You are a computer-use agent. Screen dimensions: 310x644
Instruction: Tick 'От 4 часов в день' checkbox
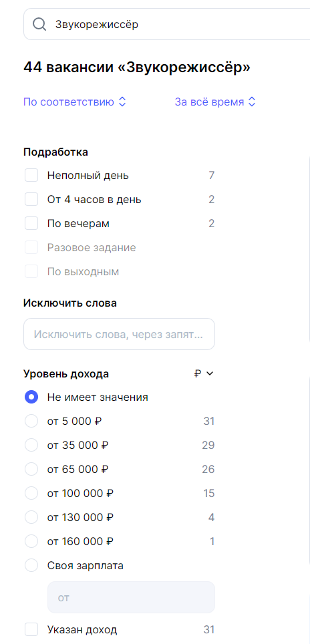click(x=31, y=200)
